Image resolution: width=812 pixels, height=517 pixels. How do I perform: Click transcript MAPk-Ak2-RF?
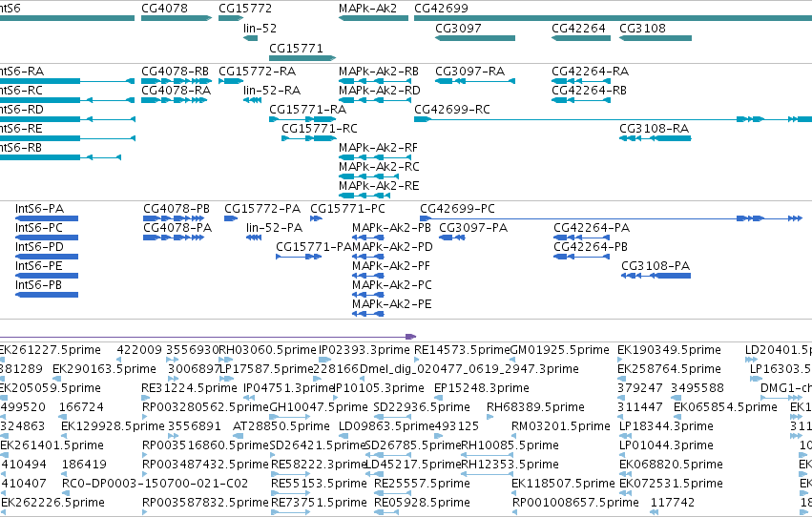coord(378,148)
